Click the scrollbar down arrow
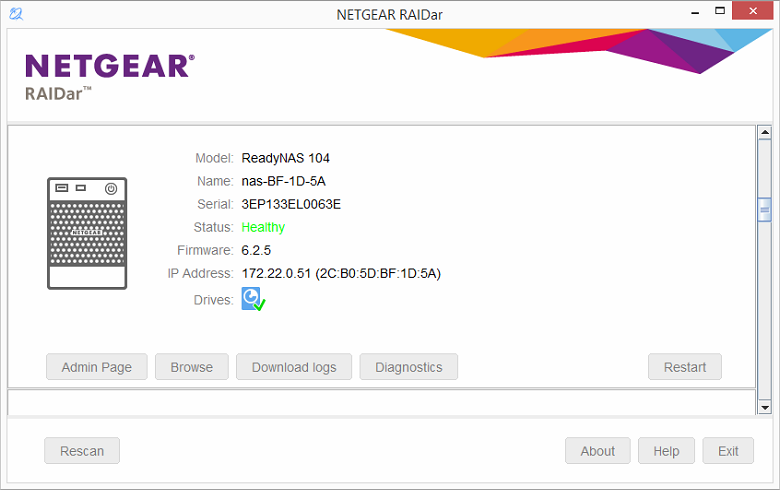780x490 pixels. pos(765,407)
